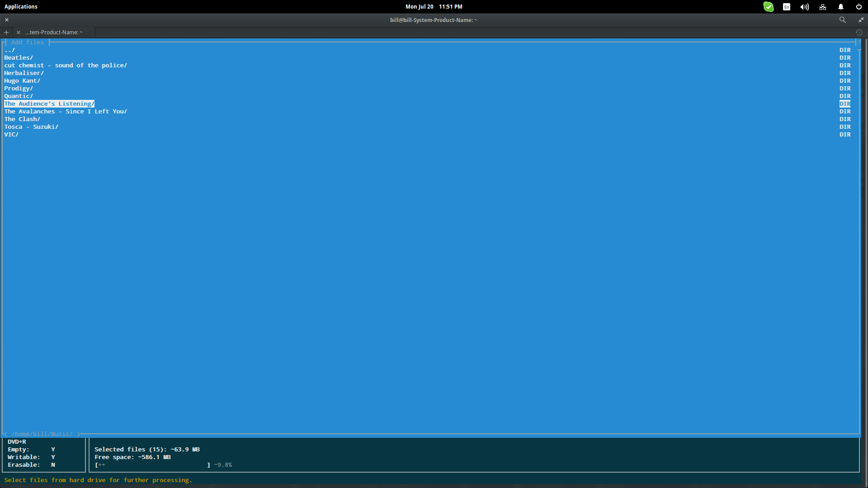Toggle terminal fullscreen via arrows icon
This screenshot has width=868, height=488.
coord(861,20)
